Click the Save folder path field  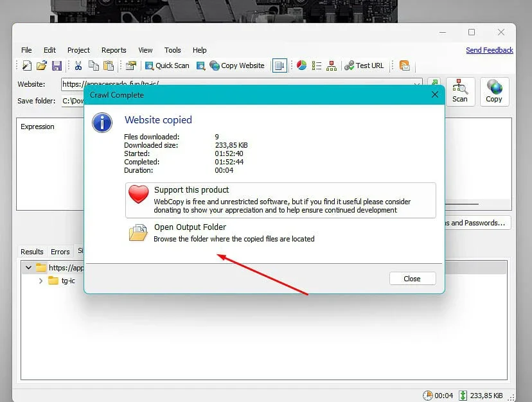click(x=73, y=101)
